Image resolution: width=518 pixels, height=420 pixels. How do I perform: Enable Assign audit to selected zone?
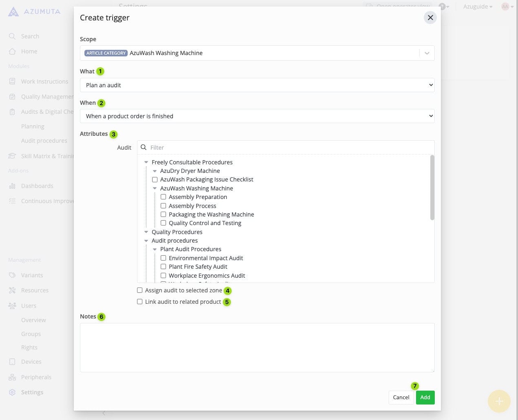pyautogui.click(x=140, y=290)
